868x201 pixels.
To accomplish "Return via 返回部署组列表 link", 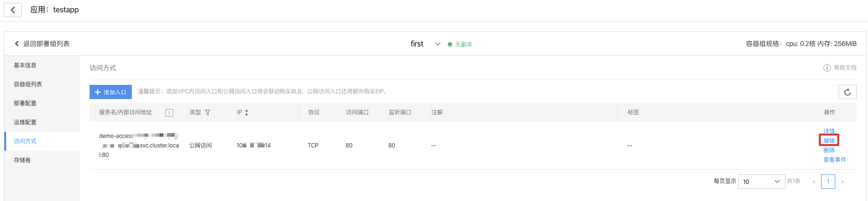I will [42, 44].
